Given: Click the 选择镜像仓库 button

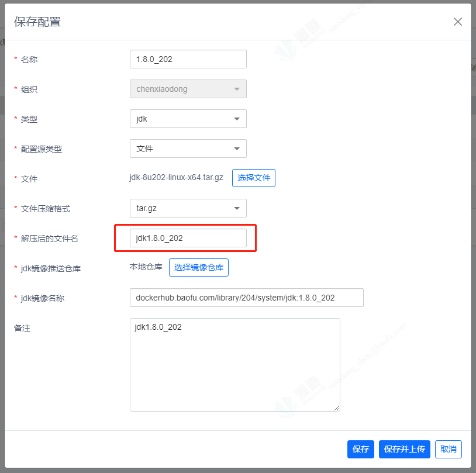Looking at the screenshot, I should coord(199,267).
